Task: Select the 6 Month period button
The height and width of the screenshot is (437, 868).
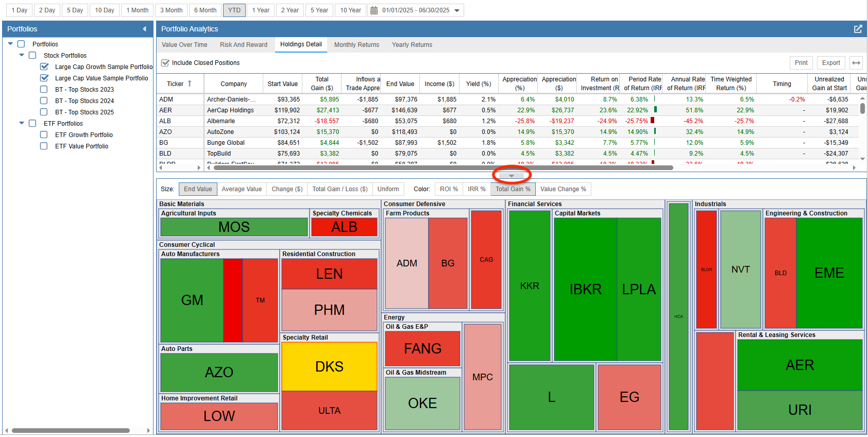Action: pos(206,10)
